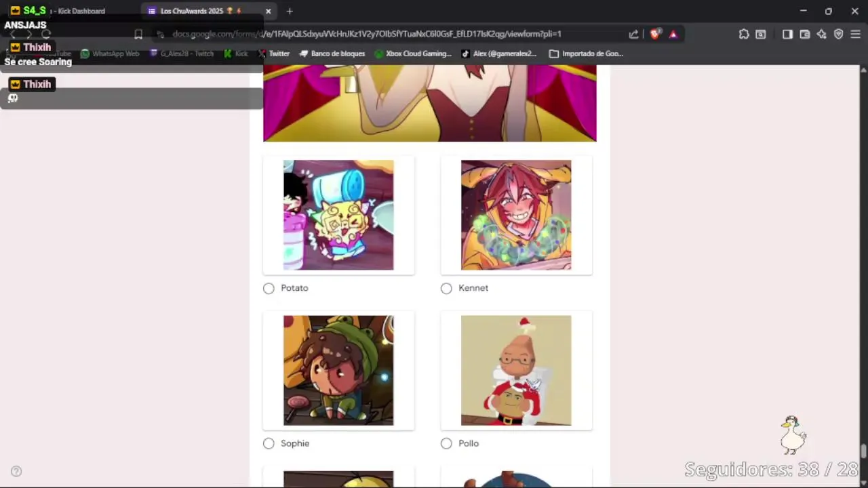Image resolution: width=868 pixels, height=488 pixels.
Task: Choose the Pollo radio option
Action: (x=446, y=443)
